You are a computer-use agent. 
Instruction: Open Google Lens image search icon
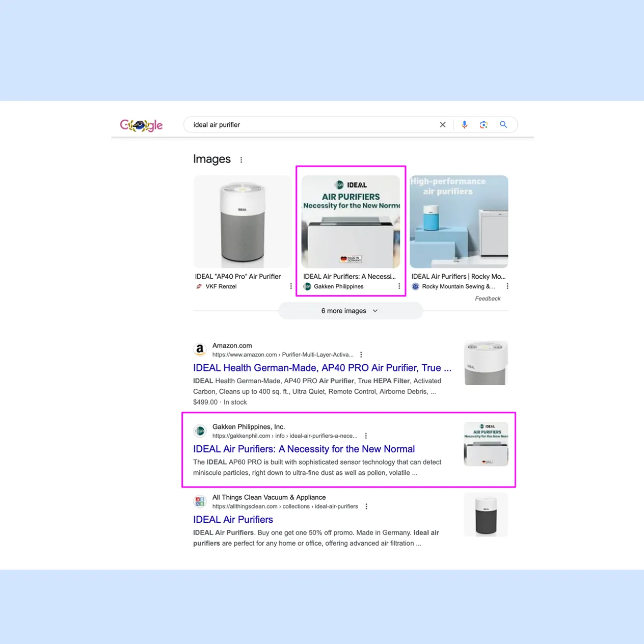484,125
